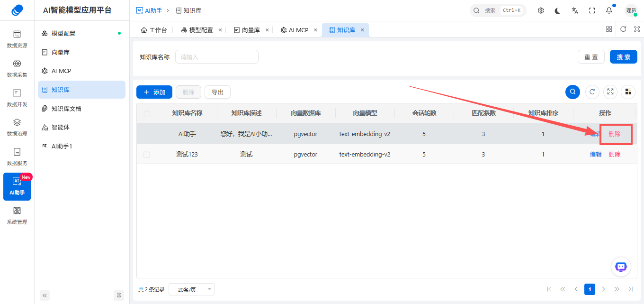Open notifications bell
This screenshot has height=304, width=644.
tap(609, 10)
